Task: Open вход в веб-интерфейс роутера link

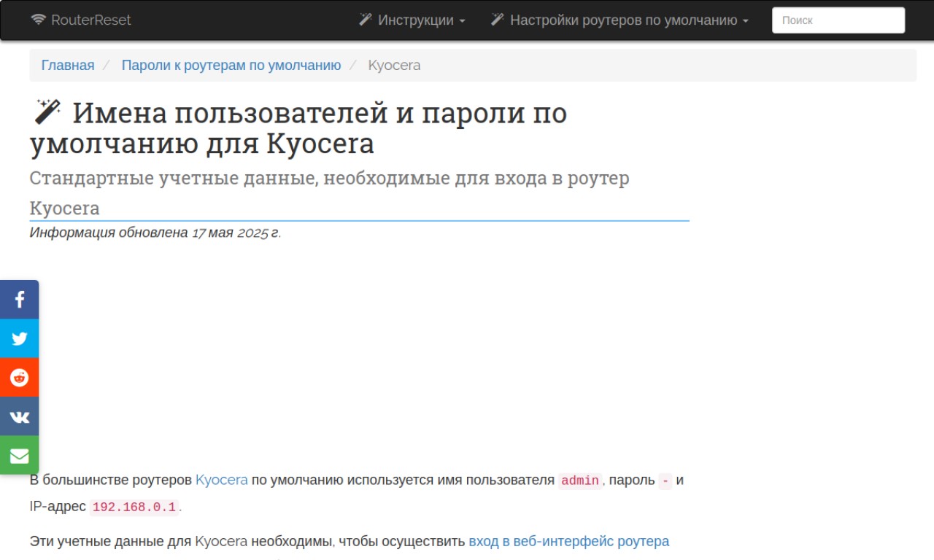Action: pyautogui.click(x=569, y=541)
